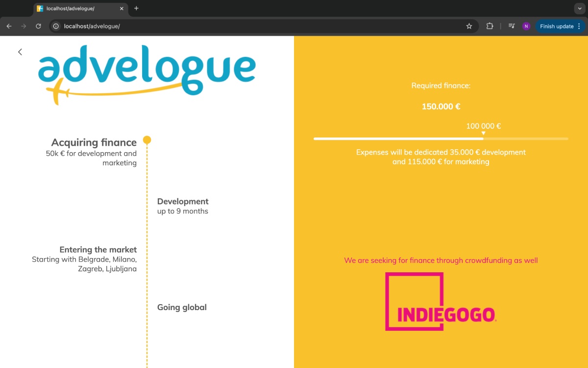The height and width of the screenshot is (368, 588).
Task: Go back one page in the browser
Action: click(9, 26)
